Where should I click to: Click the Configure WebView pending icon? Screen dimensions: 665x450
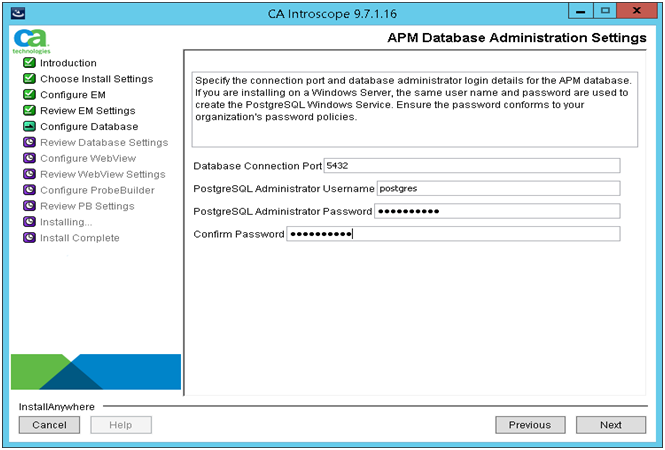pyautogui.click(x=29, y=159)
